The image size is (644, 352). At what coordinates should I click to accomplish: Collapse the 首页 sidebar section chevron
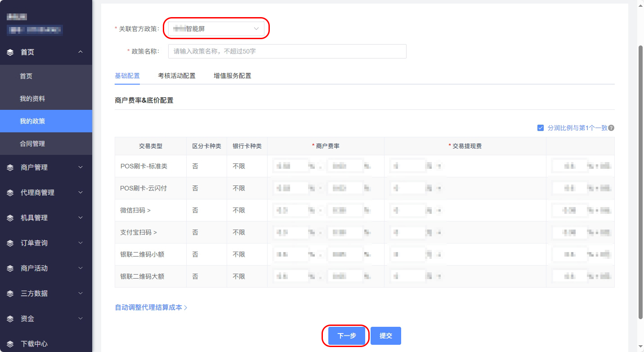coord(80,52)
